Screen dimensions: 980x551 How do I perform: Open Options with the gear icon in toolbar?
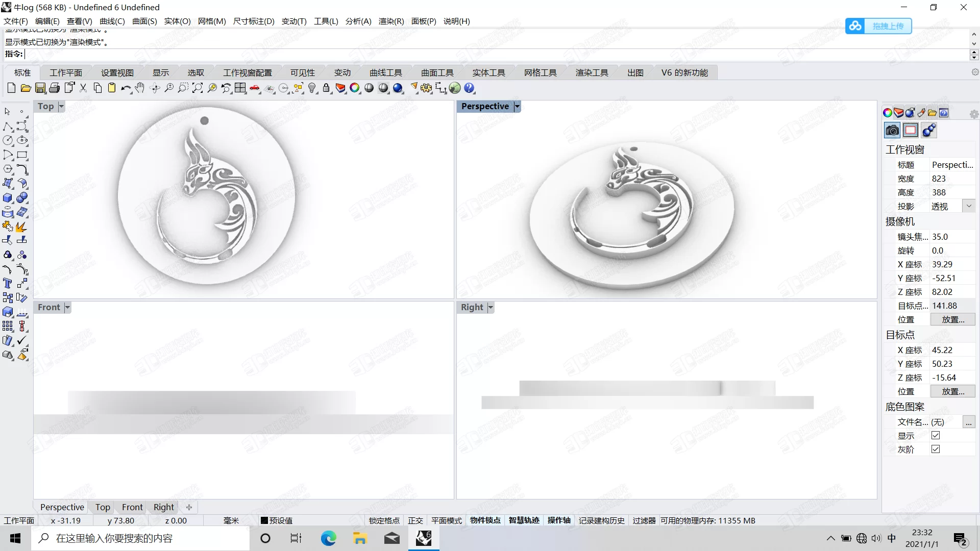(x=427, y=88)
